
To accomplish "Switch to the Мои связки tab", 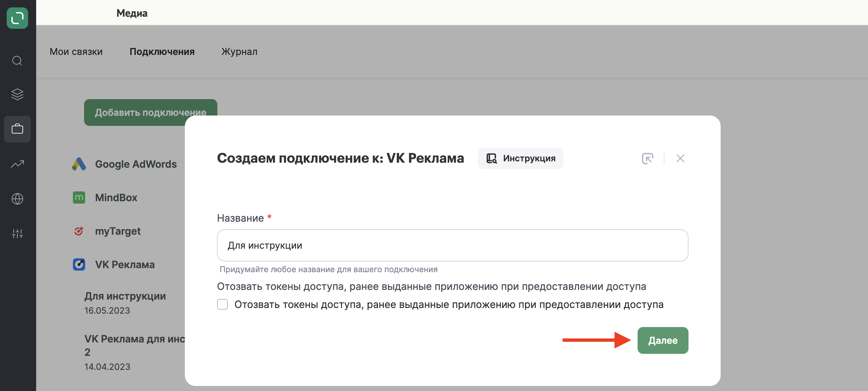I will coord(76,52).
